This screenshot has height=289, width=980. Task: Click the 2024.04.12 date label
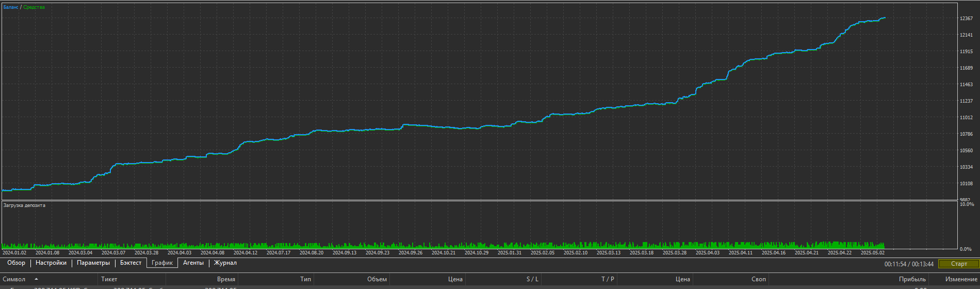click(246, 253)
